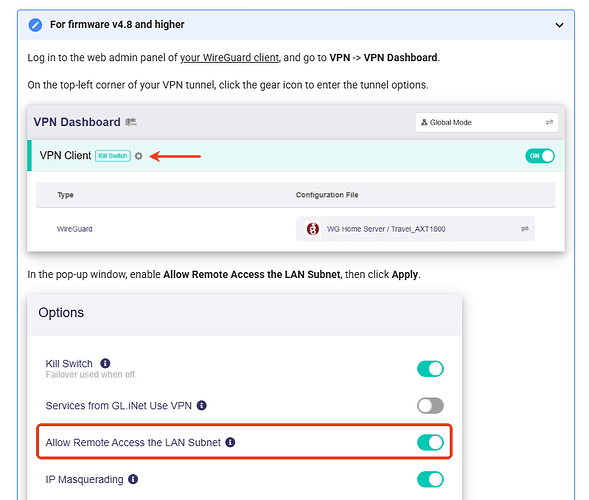Collapse the firmware v4.8 section chevron
Screen dimensions: 589x500
(559, 25)
